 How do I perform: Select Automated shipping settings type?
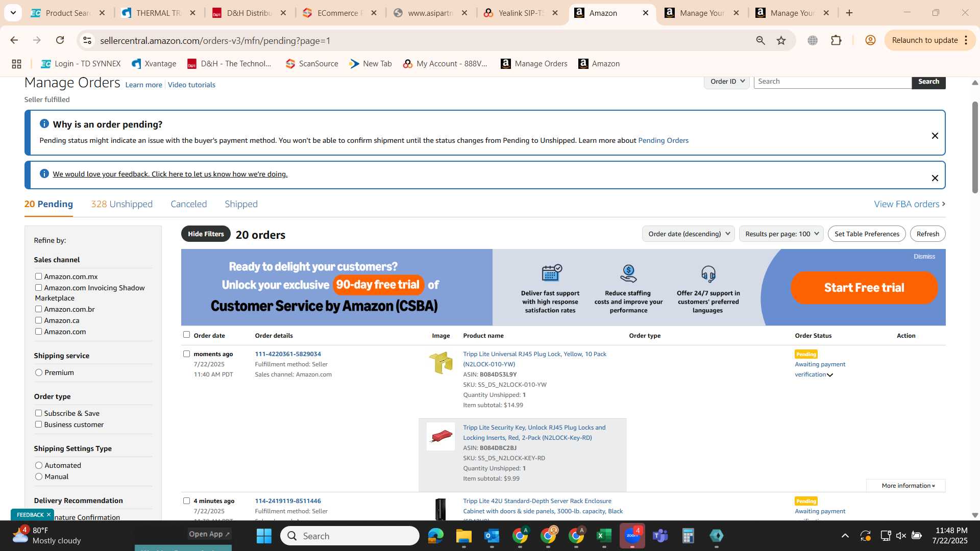click(39, 465)
